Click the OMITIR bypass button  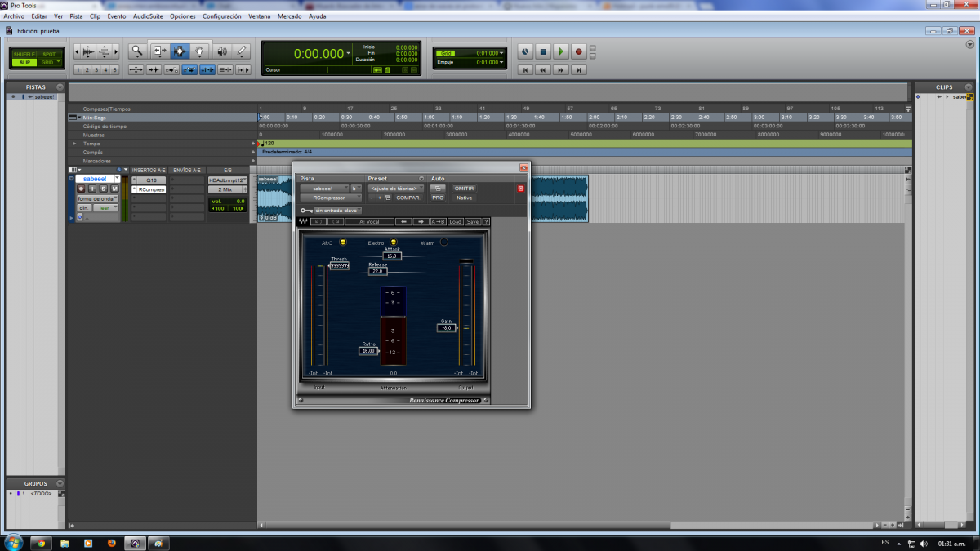(x=464, y=189)
